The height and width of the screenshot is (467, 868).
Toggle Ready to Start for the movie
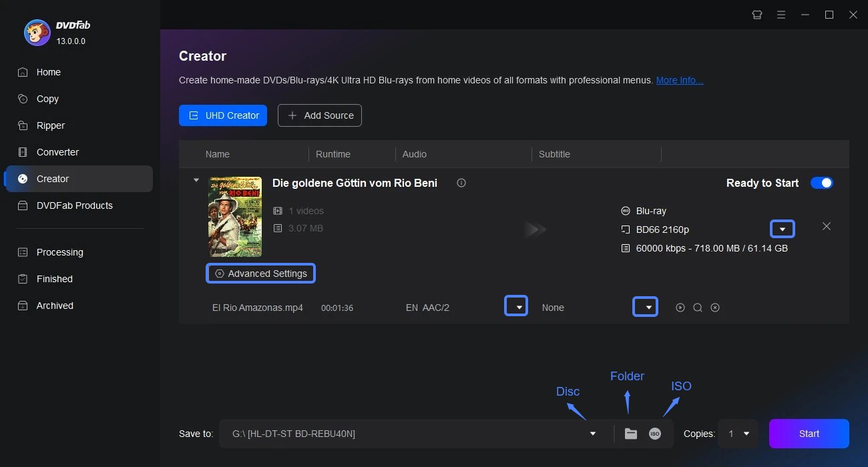coord(821,182)
